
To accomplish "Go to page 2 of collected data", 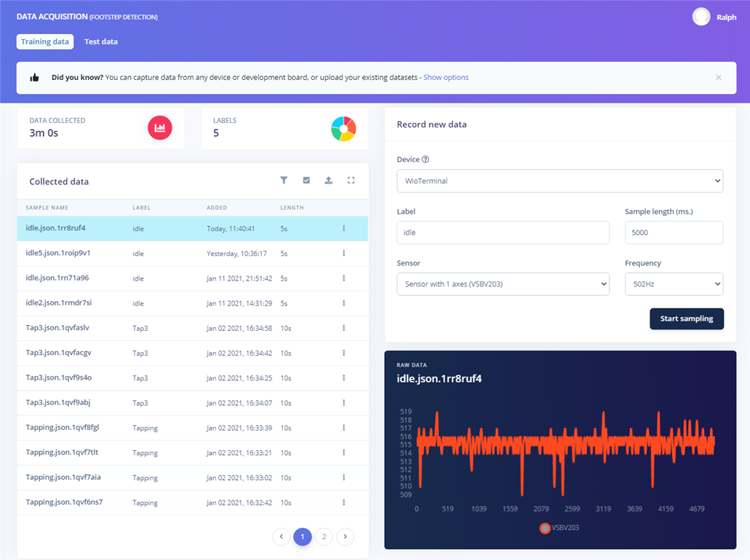I will [324, 537].
